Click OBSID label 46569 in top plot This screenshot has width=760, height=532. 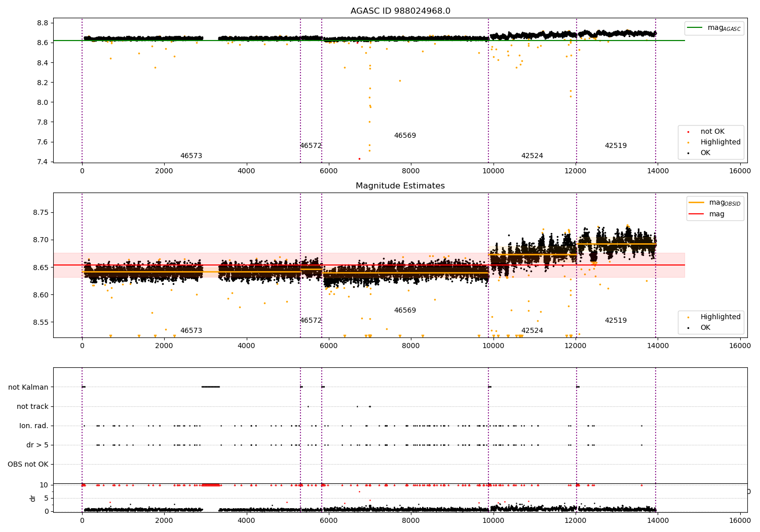click(405, 136)
